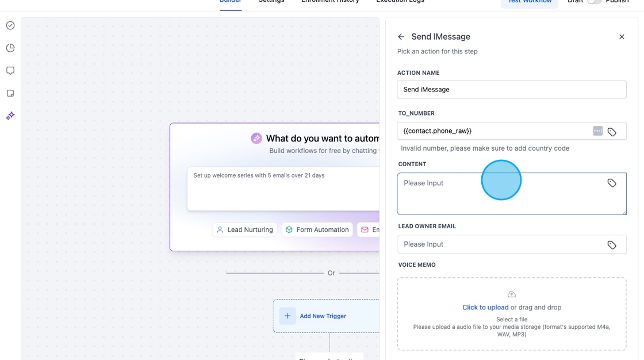Go back with the arrow on Send IMessage panel

401,36
